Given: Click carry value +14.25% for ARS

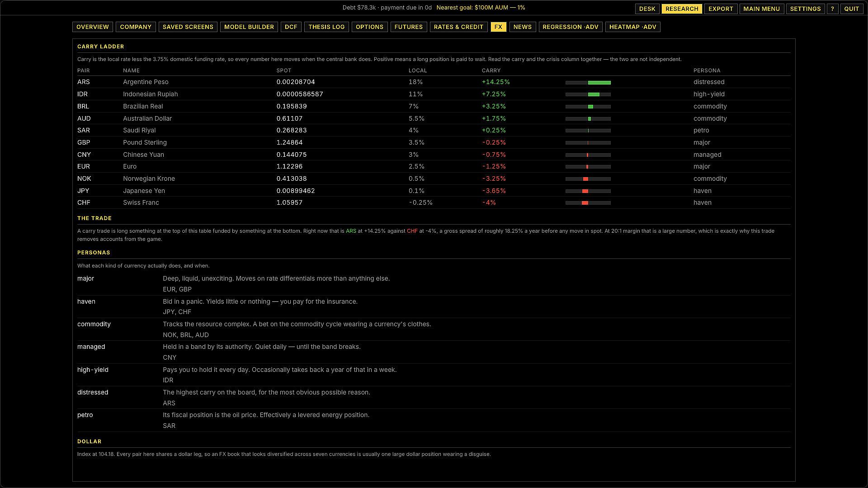Looking at the screenshot, I should coord(495,82).
